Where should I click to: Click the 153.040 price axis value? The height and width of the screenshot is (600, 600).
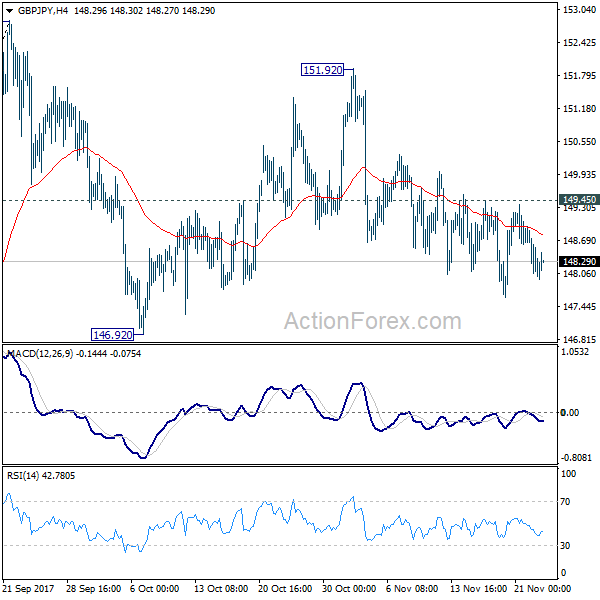tap(579, 10)
